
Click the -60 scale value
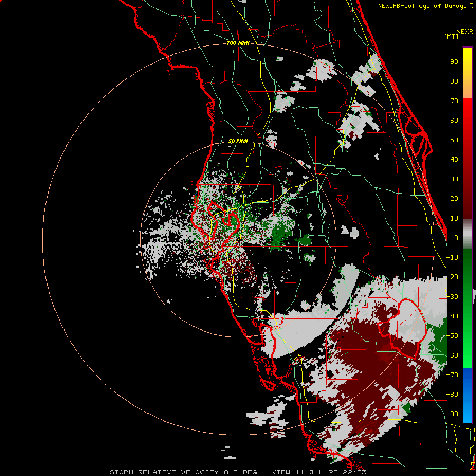452,355
